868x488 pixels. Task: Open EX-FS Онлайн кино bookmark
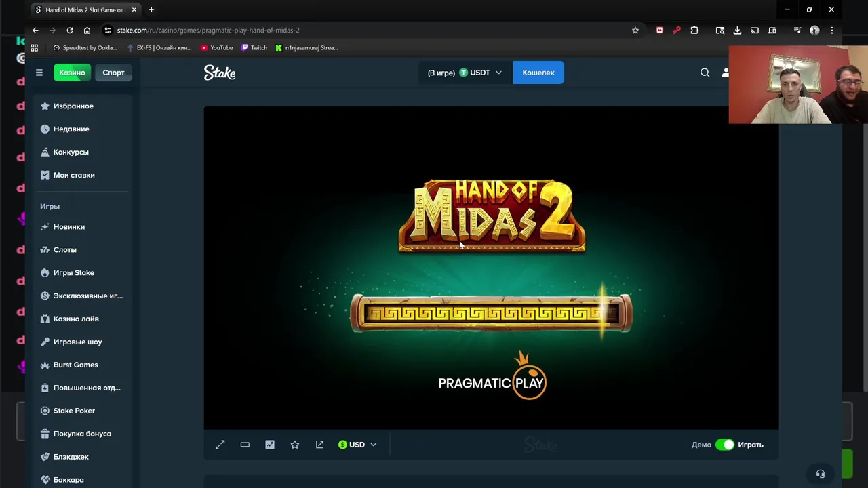159,48
